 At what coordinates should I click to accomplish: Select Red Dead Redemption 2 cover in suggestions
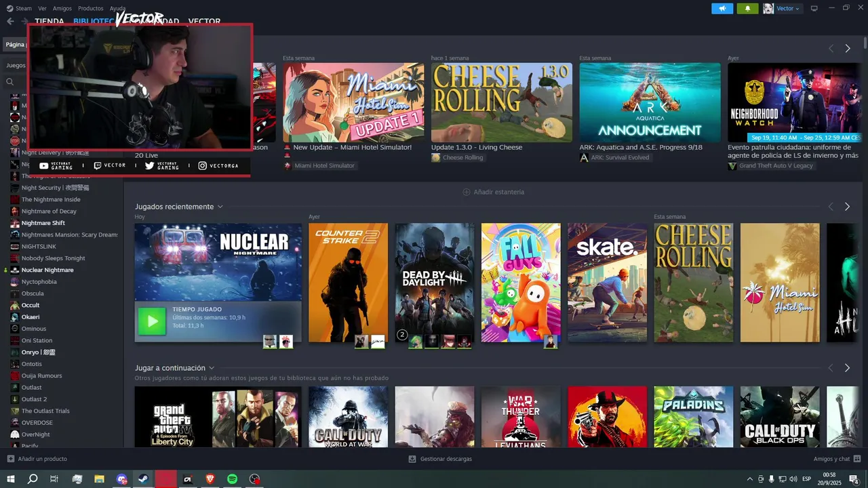(607, 417)
